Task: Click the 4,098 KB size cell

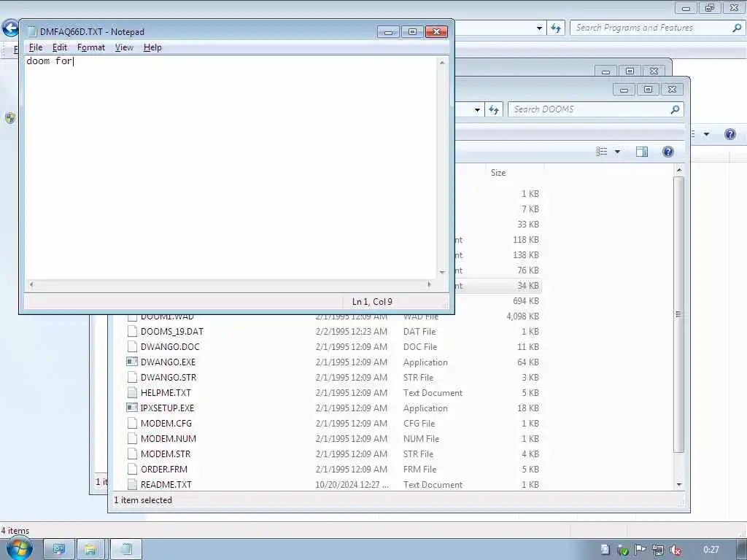Action: 522,316
